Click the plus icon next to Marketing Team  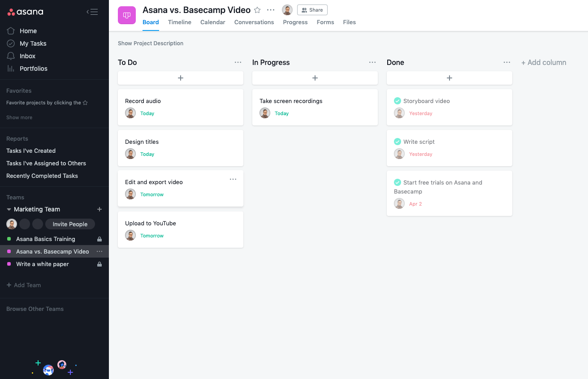point(99,209)
